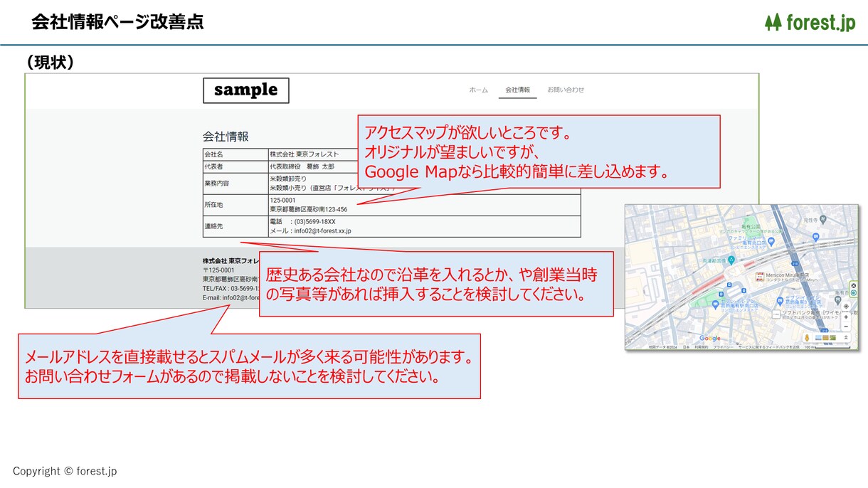Open the プライバシー link under the map

723,347
